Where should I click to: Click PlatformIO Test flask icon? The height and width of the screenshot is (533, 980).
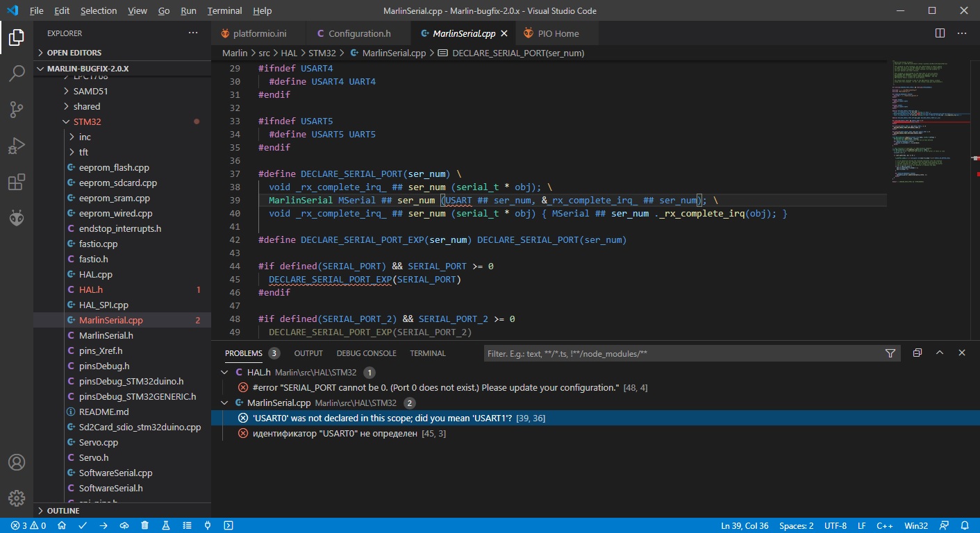coord(166,526)
